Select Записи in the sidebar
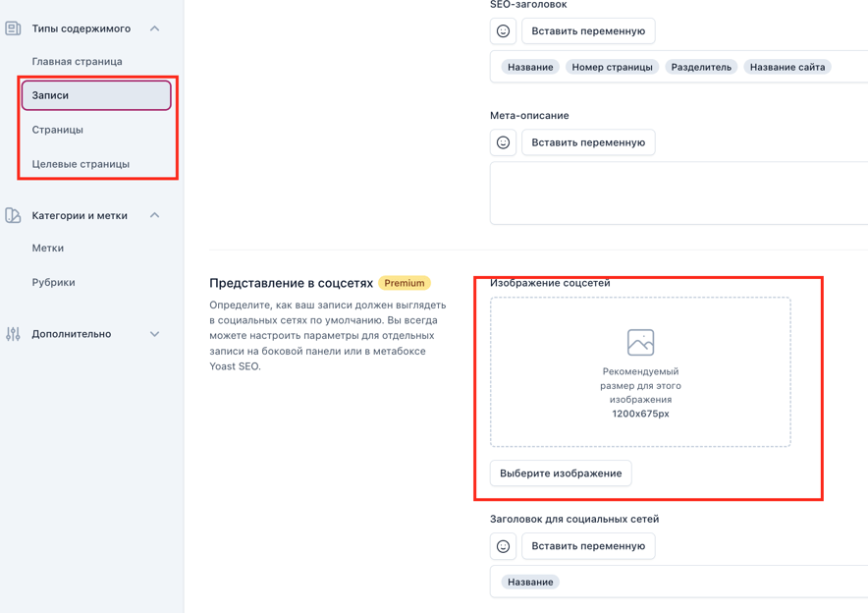Image resolution: width=868 pixels, height=613 pixels. coord(96,95)
